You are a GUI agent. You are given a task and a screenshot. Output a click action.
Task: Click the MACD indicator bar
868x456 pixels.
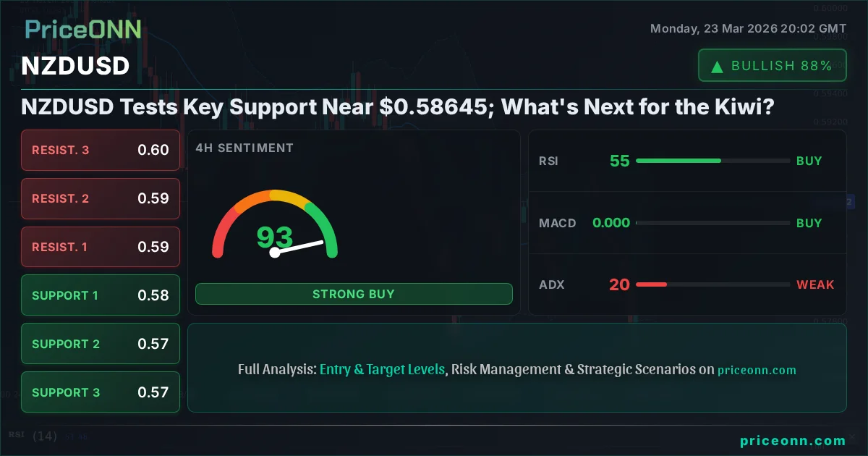(x=712, y=223)
